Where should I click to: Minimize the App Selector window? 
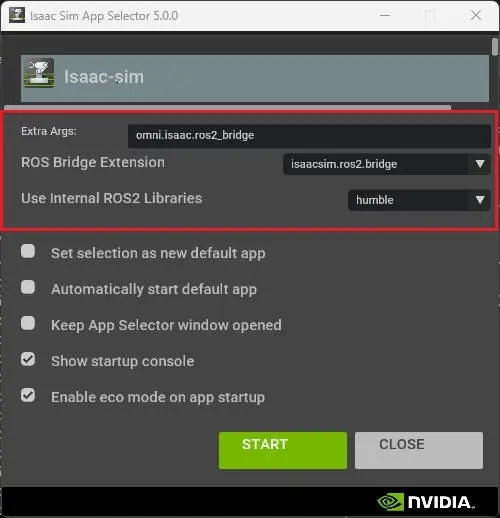tap(385, 15)
